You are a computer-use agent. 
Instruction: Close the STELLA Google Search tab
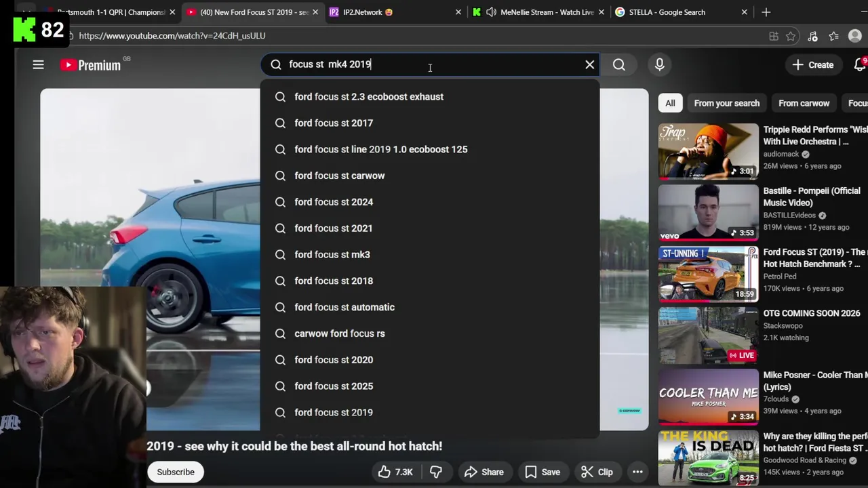pos(744,12)
